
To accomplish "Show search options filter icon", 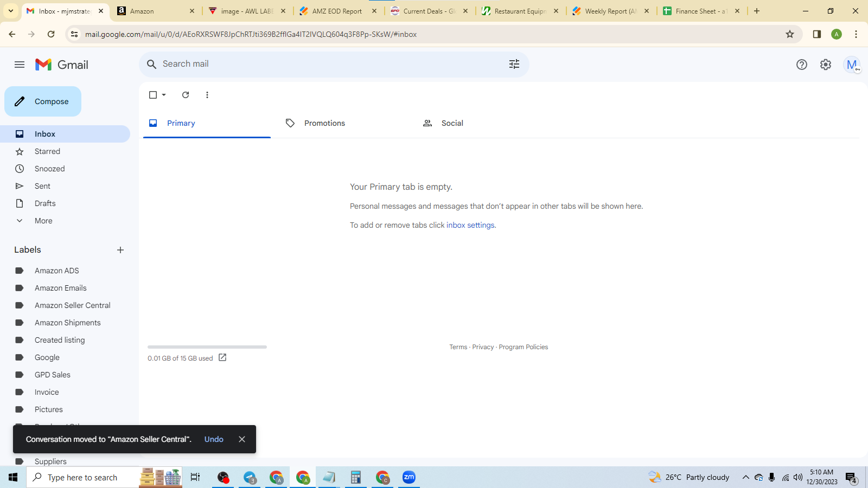I will click(x=514, y=64).
